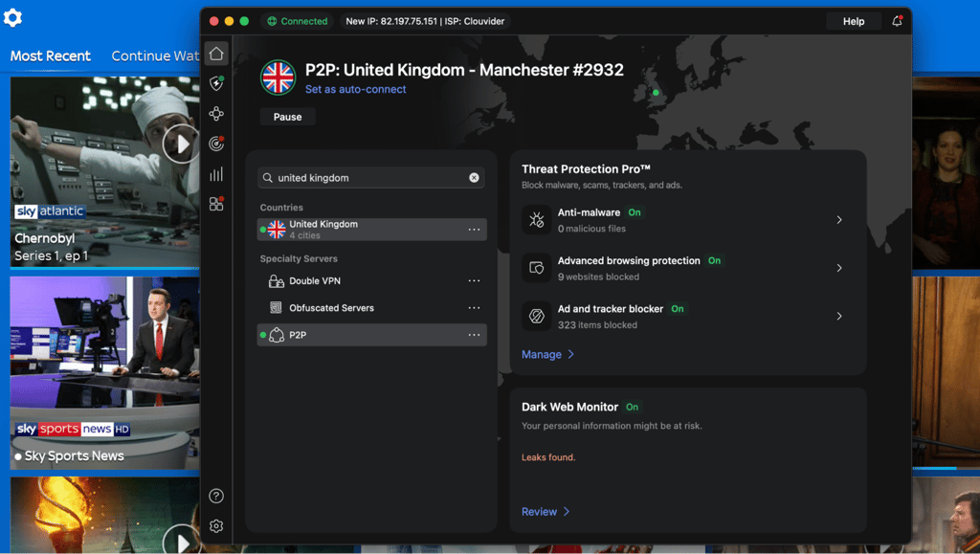This screenshot has width=980, height=554.
Task: Open VPN settings gear at sidebar bottom
Action: (216, 526)
